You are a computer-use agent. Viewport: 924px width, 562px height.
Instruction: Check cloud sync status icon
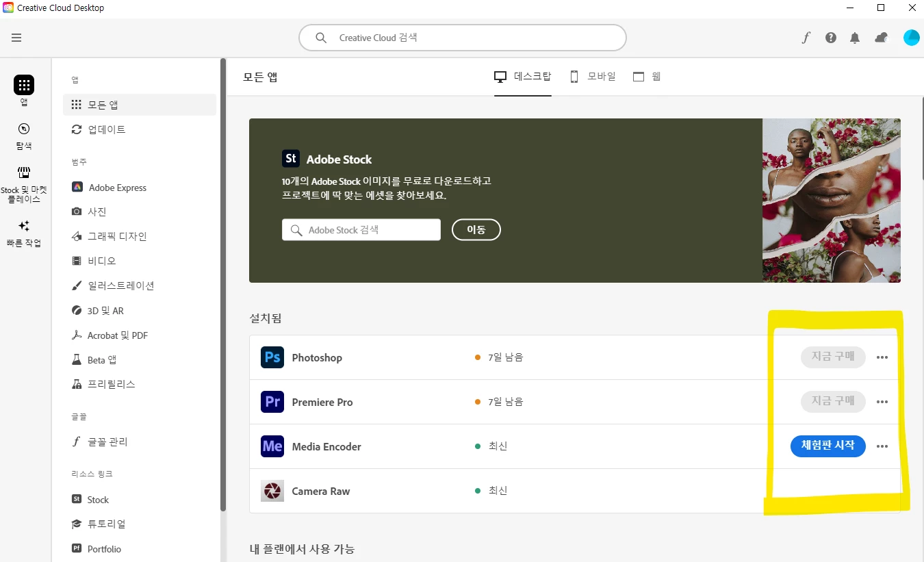pyautogui.click(x=882, y=38)
